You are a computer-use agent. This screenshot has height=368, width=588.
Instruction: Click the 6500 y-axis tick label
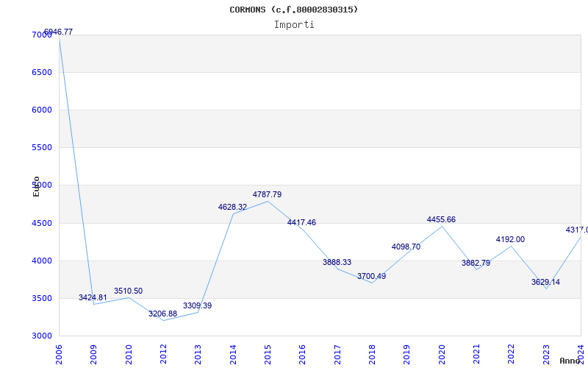coord(42,72)
